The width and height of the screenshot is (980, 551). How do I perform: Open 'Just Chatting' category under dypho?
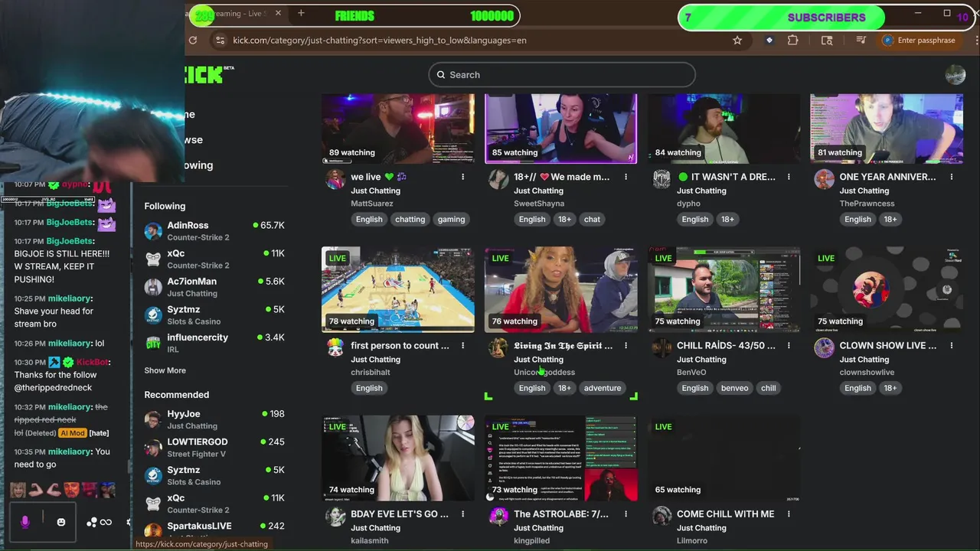coord(701,191)
